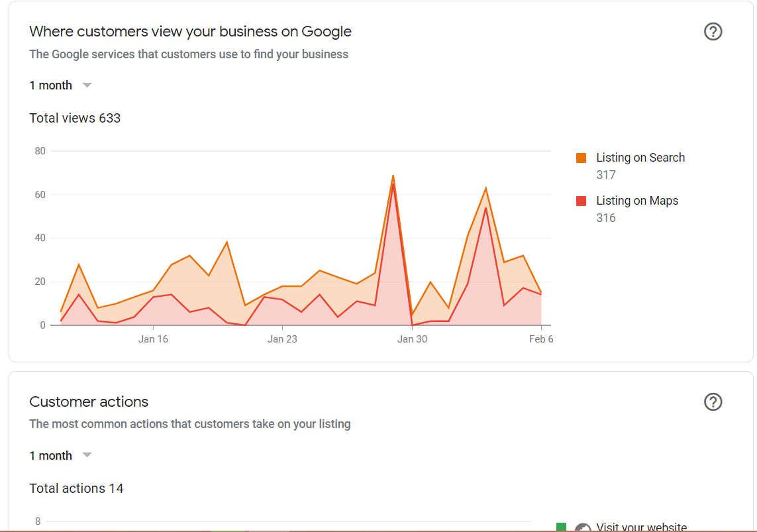Click the question mark inside top-right circle
This screenshot has height=532, width=757.
click(713, 31)
